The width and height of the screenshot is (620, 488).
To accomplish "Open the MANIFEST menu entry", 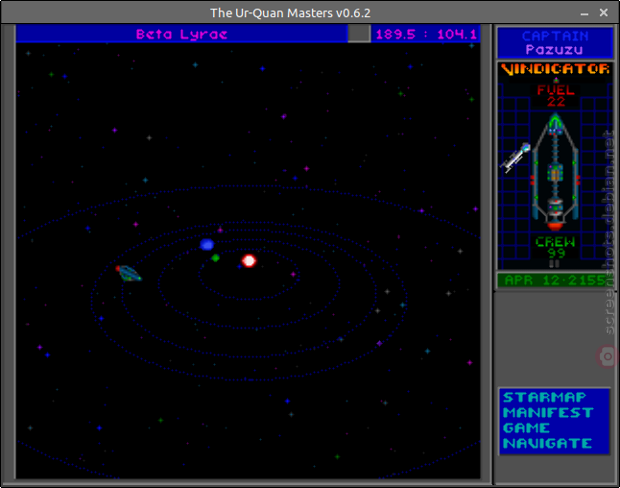I will pyautogui.click(x=548, y=413).
